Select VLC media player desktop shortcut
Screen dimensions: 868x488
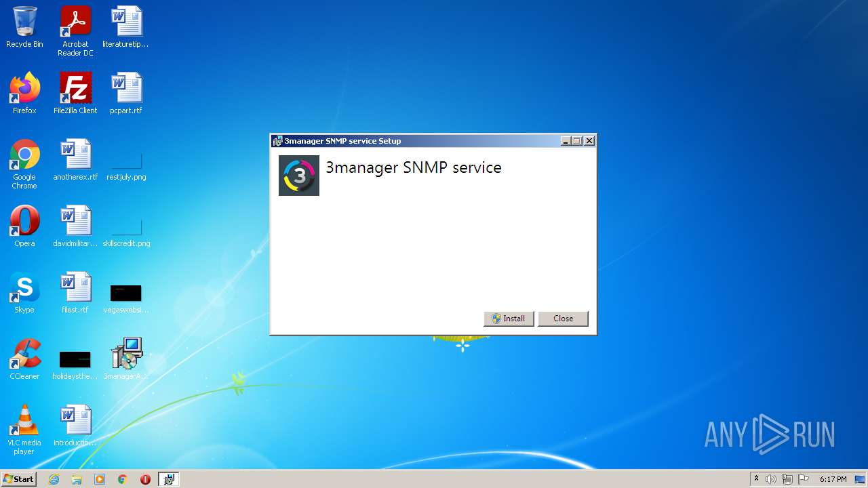(24, 430)
